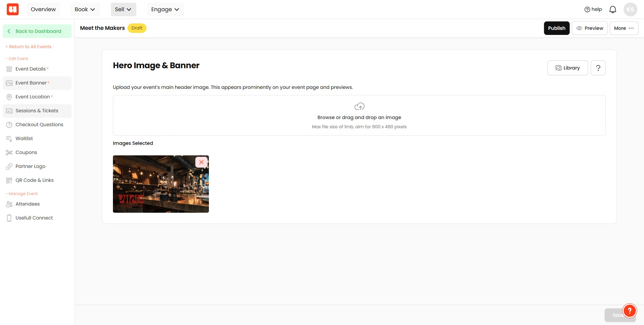Click the Hero Image & Banner heading

[x=156, y=65]
